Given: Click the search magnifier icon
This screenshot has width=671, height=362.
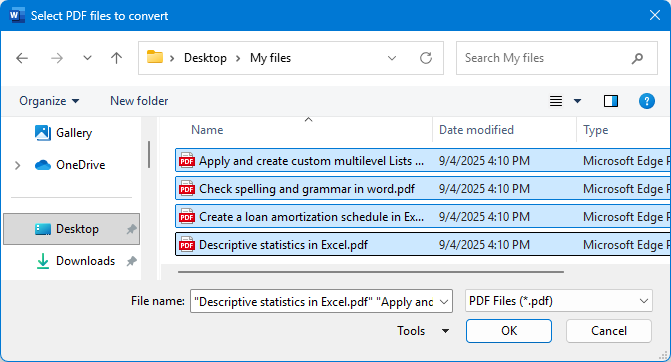Looking at the screenshot, I should pos(637,58).
